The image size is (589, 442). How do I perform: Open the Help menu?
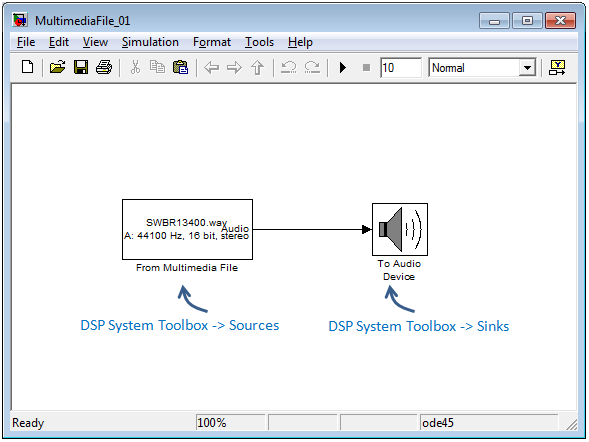pos(300,42)
